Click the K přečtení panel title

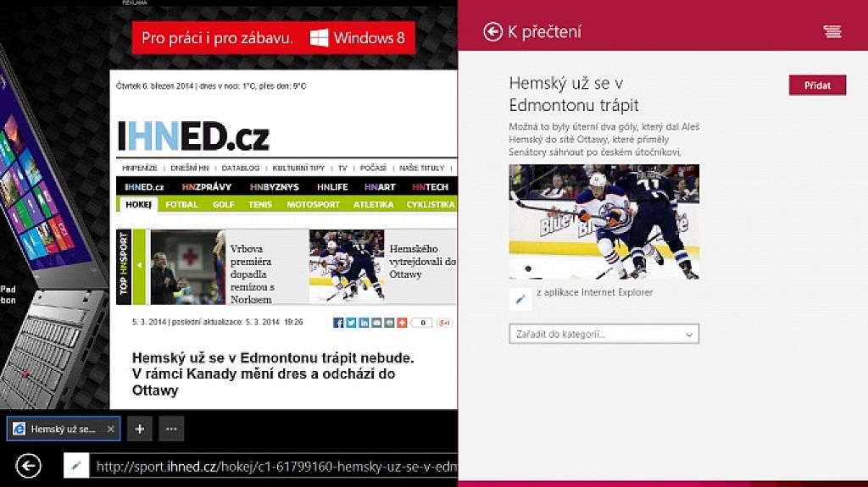[x=545, y=31]
